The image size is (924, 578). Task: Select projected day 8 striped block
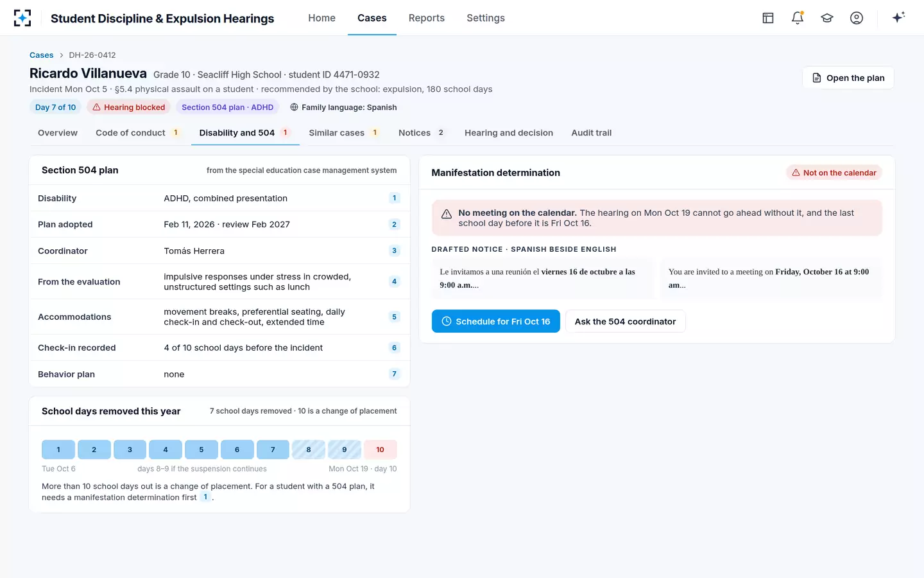[x=309, y=450]
